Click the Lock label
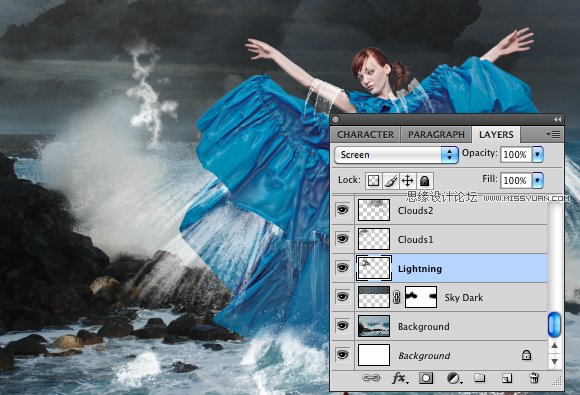Screen dimensions: 580x395 click(x=349, y=180)
